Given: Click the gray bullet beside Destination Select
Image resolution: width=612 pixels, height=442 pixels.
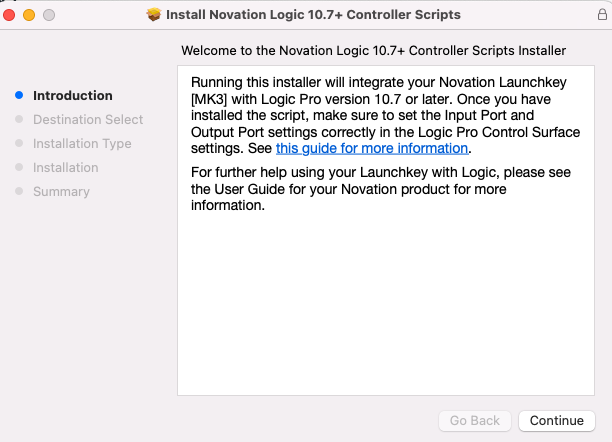Looking at the screenshot, I should [19, 119].
